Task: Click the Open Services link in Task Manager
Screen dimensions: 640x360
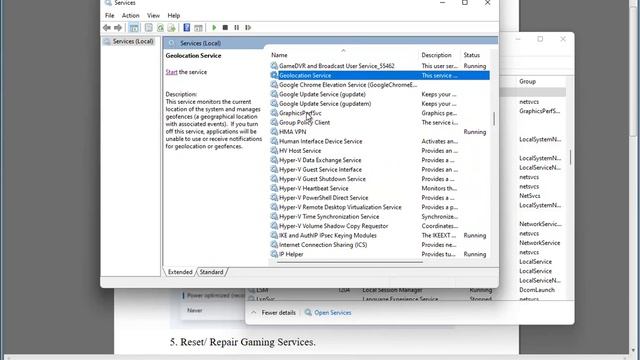Action: click(328, 313)
